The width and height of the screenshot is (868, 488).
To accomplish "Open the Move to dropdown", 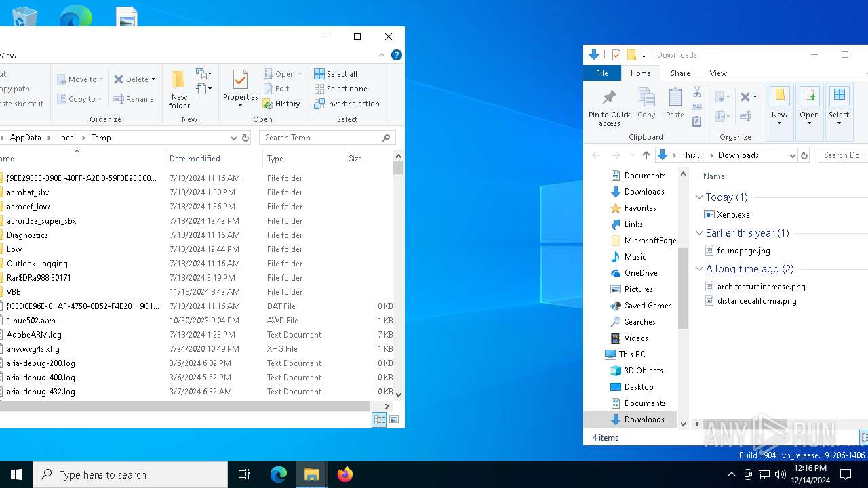I will click(x=80, y=79).
